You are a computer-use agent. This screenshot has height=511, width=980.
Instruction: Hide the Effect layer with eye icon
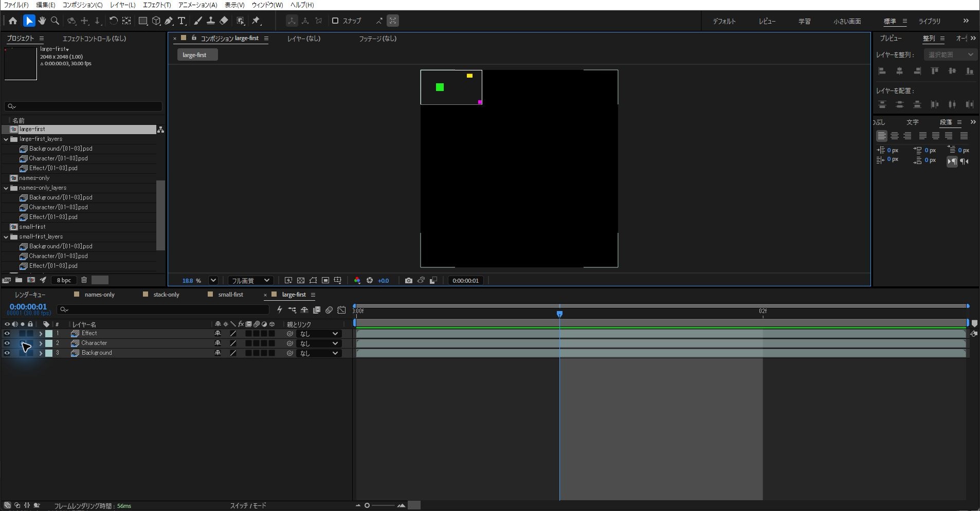click(7, 333)
